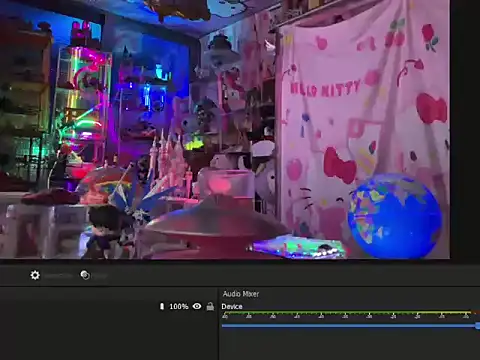Screen dimensions: 480x360
Task: Click the Device audio source label
Action: [x=232, y=306]
